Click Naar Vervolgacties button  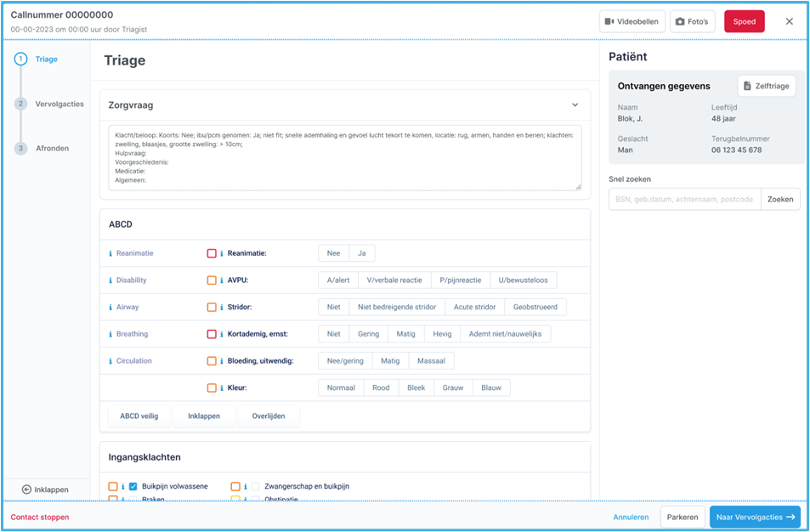click(755, 517)
